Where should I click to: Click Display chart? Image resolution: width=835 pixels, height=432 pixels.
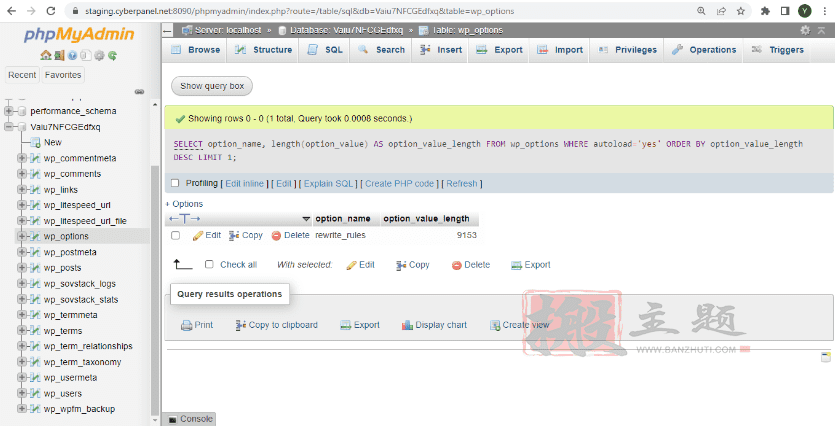click(x=435, y=325)
